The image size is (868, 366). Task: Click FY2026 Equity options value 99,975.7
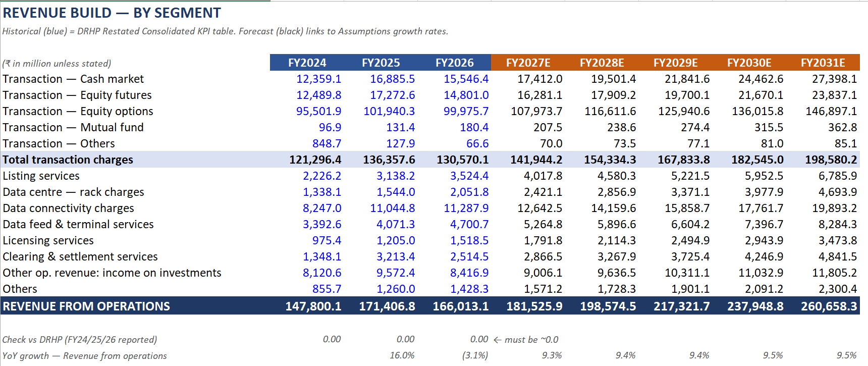tap(466, 111)
